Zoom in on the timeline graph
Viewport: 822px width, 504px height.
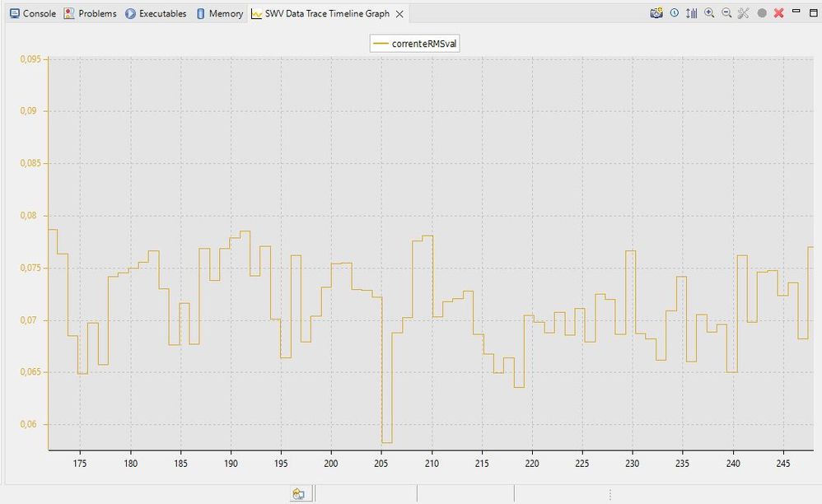tap(709, 13)
